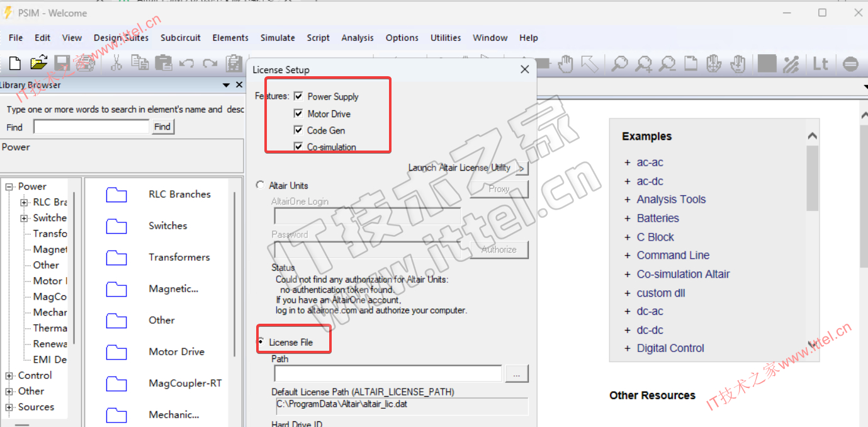Click the Find button in Library Browser

tap(162, 127)
